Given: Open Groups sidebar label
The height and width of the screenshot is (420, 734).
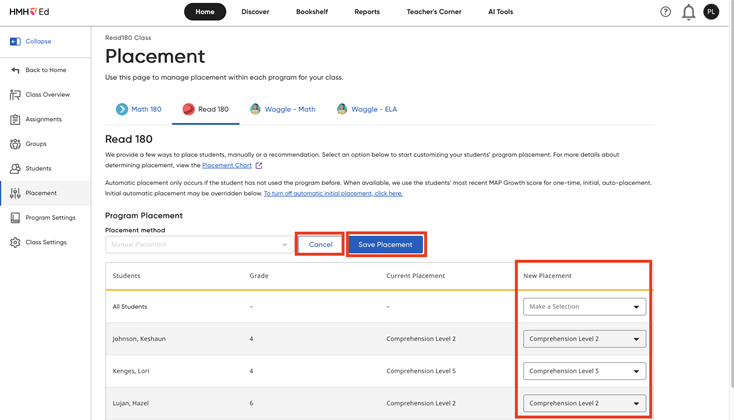Looking at the screenshot, I should [36, 144].
